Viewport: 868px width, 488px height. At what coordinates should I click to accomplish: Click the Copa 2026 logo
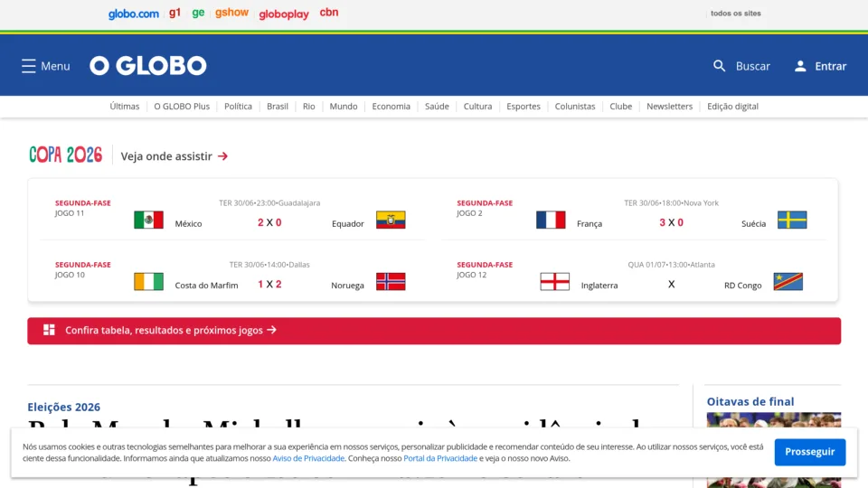pos(65,155)
